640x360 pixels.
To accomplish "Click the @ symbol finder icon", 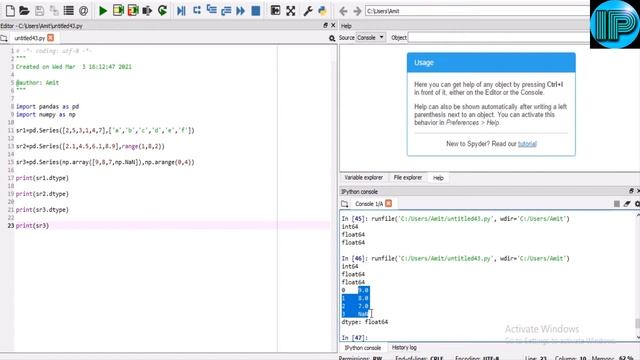I will coord(83,11).
